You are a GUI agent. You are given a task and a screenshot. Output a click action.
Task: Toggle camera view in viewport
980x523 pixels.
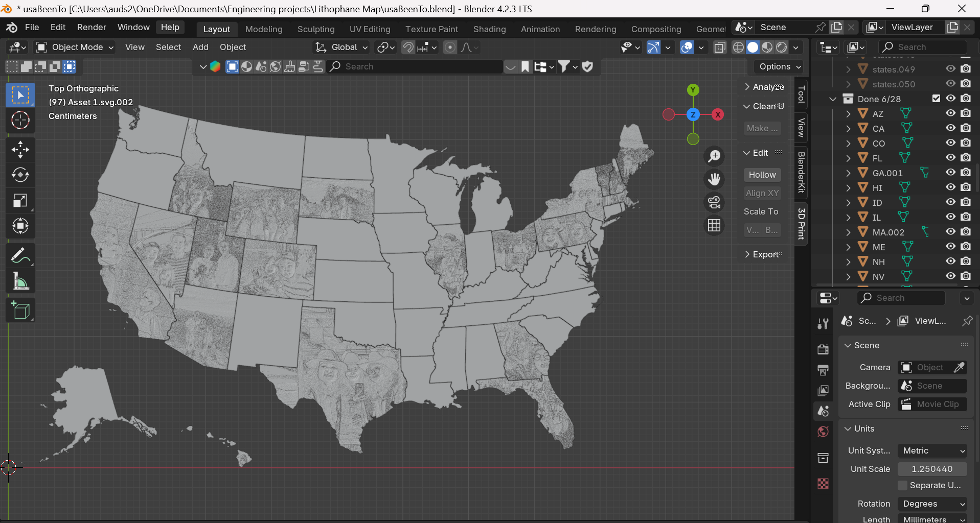pyautogui.click(x=714, y=202)
